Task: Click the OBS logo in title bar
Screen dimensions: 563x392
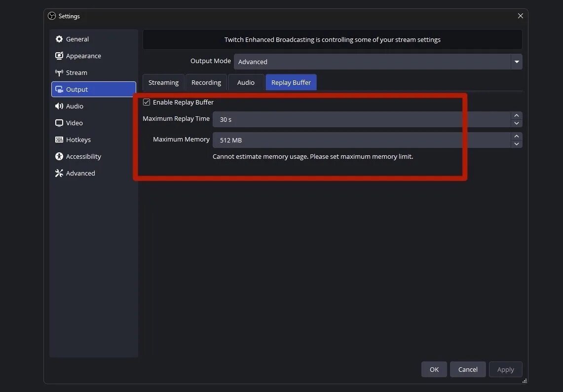Action: [x=52, y=16]
